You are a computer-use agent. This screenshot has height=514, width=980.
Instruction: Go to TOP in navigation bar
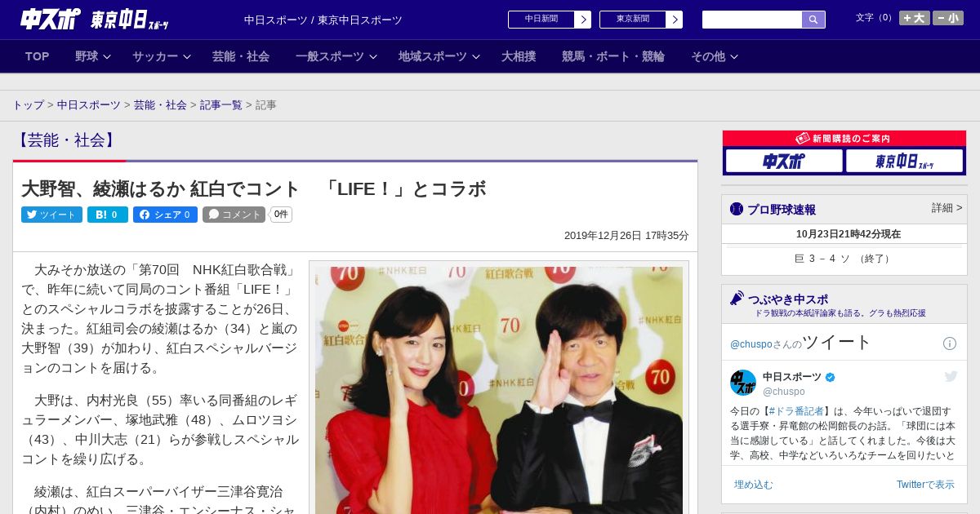click(38, 56)
